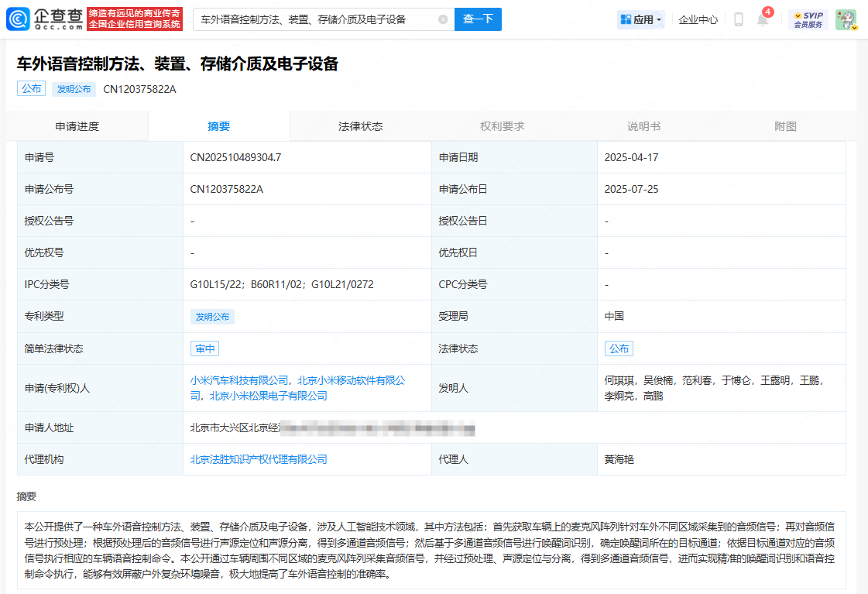Click the 公布 badge in 法律状态 row

(619, 349)
